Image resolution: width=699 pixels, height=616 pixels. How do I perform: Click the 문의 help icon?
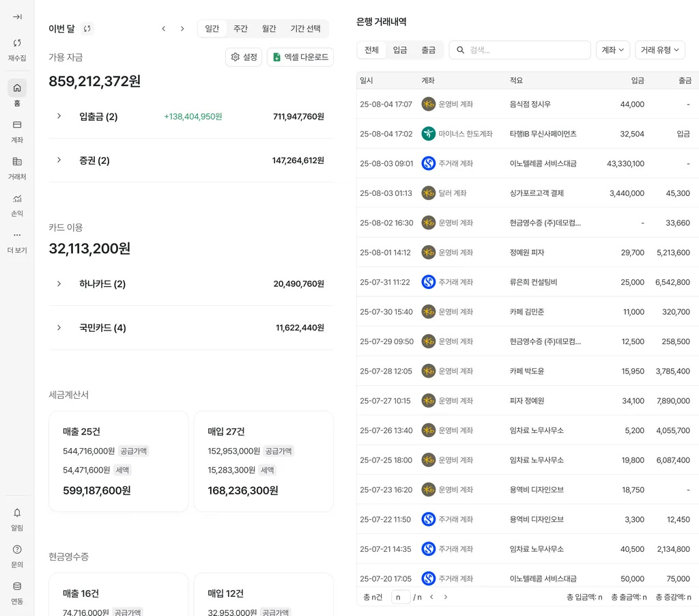pyautogui.click(x=17, y=550)
